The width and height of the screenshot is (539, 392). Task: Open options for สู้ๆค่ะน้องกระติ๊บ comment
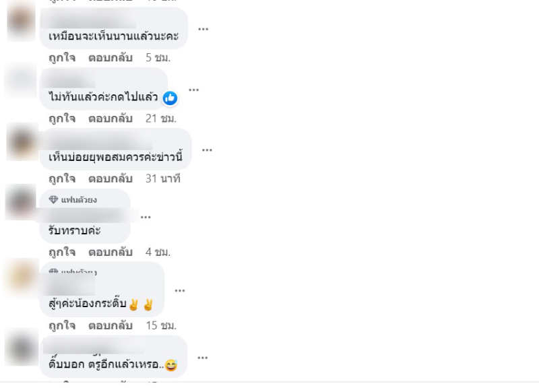(x=180, y=291)
